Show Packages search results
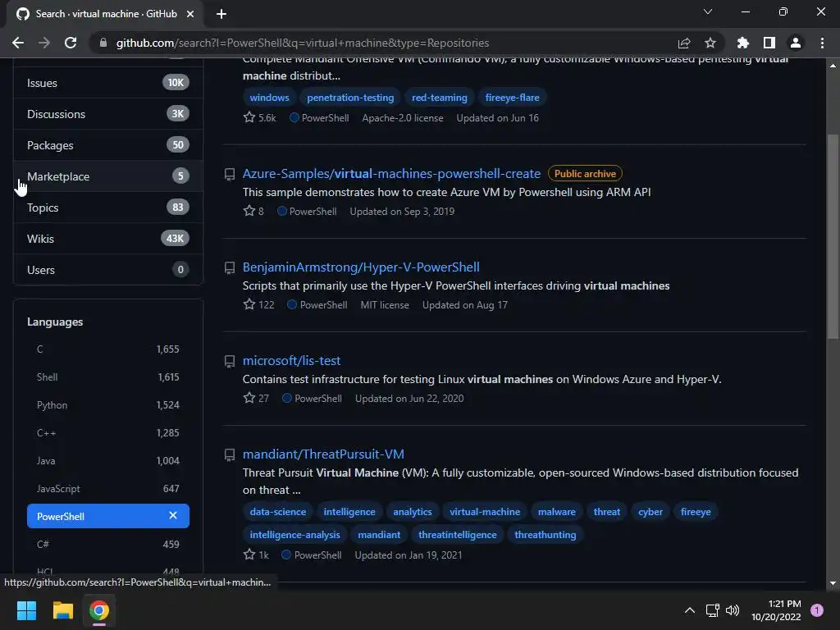 [108, 145]
